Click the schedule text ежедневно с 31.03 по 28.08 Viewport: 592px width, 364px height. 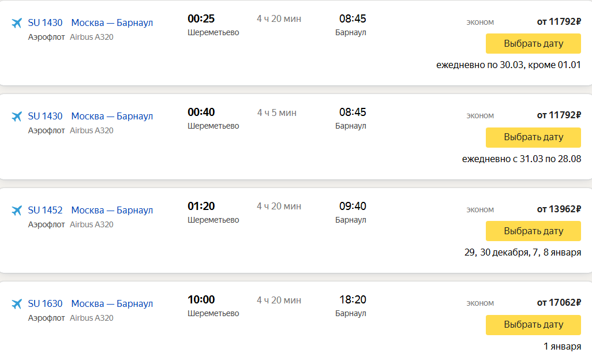click(522, 159)
